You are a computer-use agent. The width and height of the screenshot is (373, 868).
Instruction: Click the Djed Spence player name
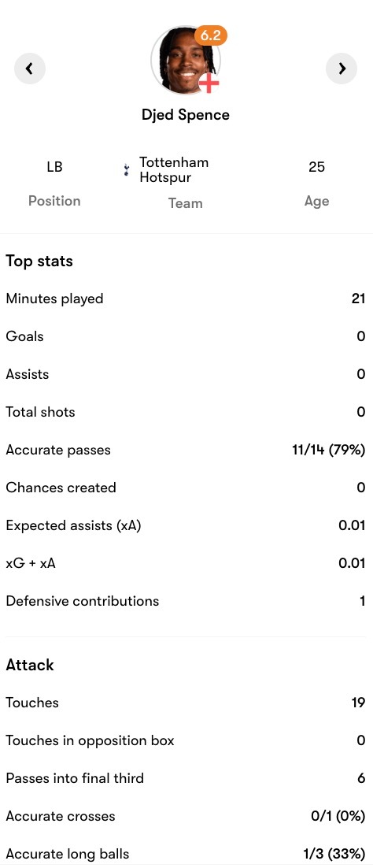186,114
